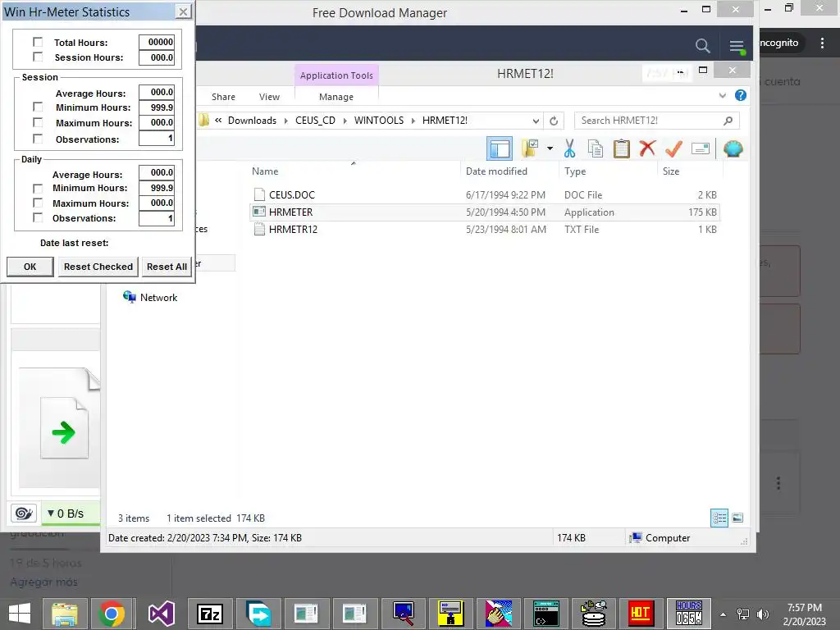Click the Reset Checked button
The width and height of the screenshot is (840, 630).
[98, 267]
